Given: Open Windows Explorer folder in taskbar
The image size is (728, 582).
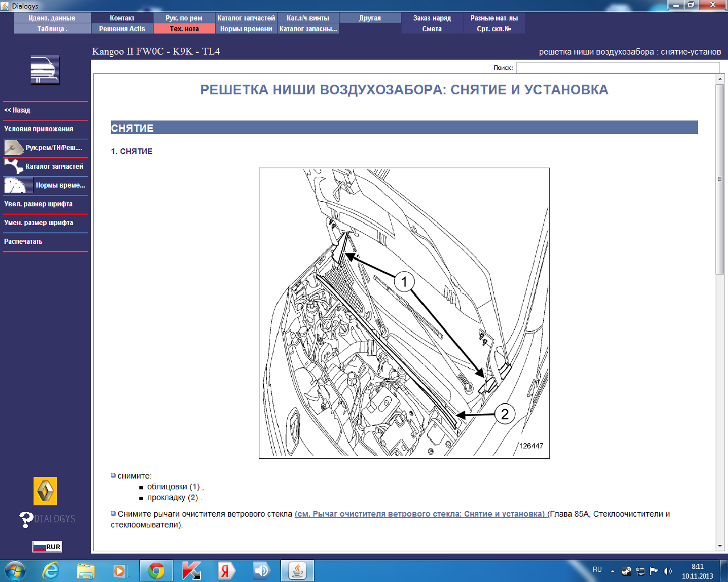Looking at the screenshot, I should [86, 571].
